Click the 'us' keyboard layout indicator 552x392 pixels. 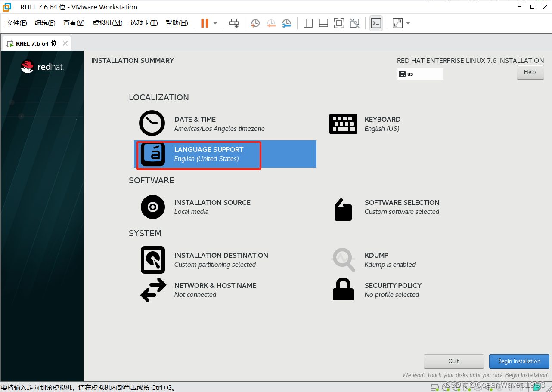tap(420, 74)
